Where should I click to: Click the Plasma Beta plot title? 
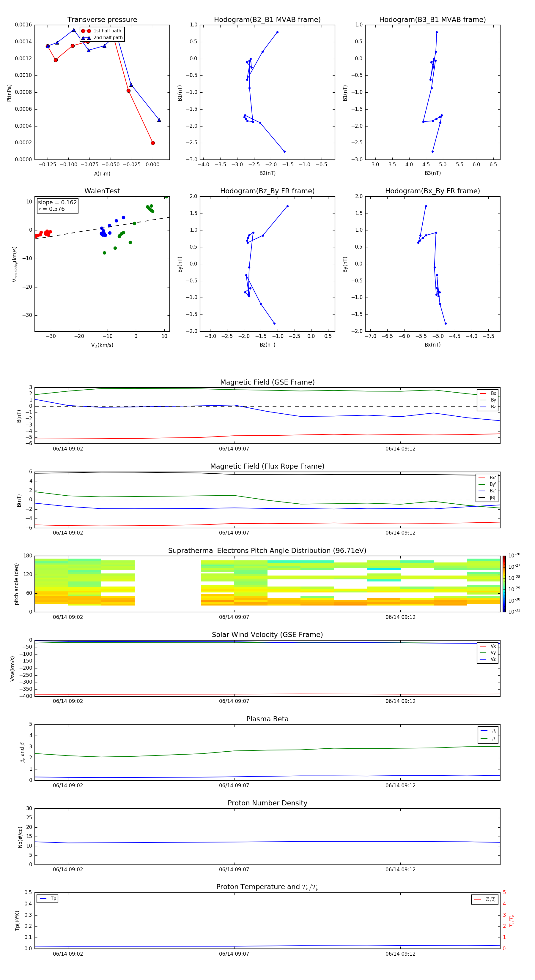[267, 719]
